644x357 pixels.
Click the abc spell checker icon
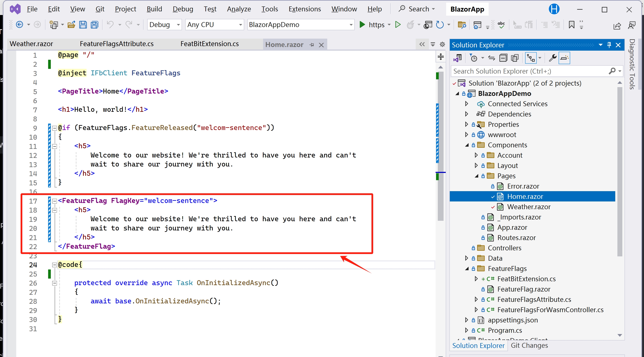click(x=501, y=24)
